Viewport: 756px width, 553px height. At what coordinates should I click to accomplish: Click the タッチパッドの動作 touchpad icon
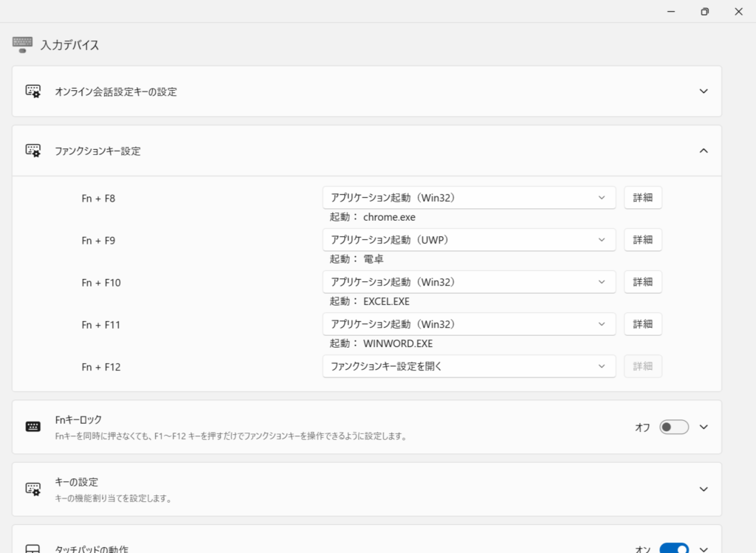click(x=33, y=549)
